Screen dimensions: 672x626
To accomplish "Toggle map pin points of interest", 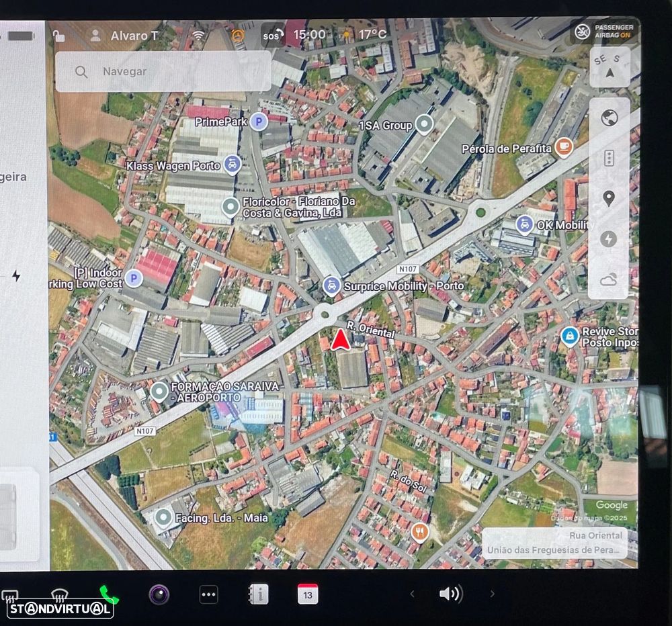I will (609, 198).
